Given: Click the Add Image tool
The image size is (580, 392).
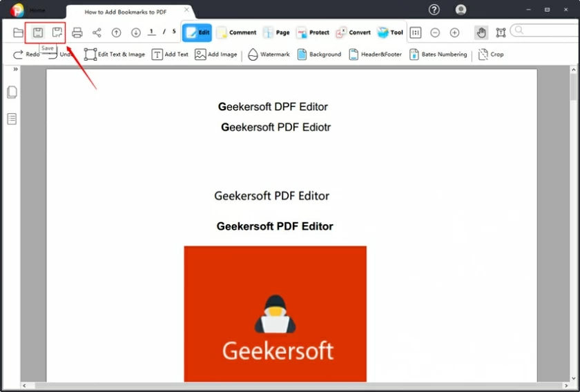Looking at the screenshot, I should tap(216, 55).
